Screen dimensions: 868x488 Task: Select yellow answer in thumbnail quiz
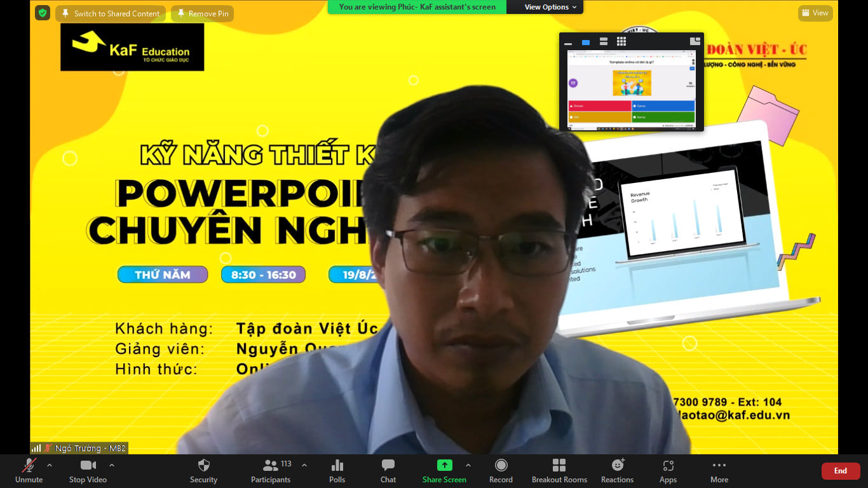point(599,117)
